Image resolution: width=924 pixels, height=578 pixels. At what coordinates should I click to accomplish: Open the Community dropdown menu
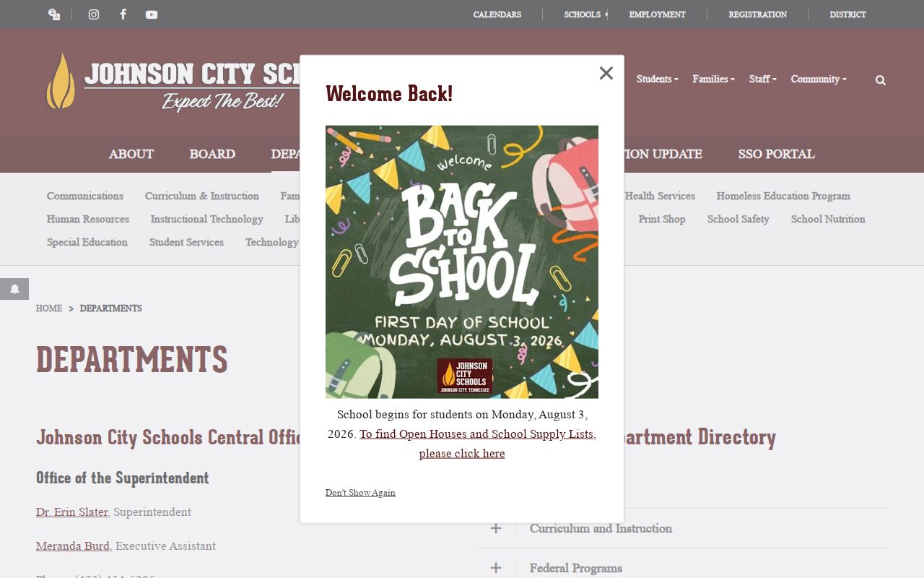pos(819,79)
